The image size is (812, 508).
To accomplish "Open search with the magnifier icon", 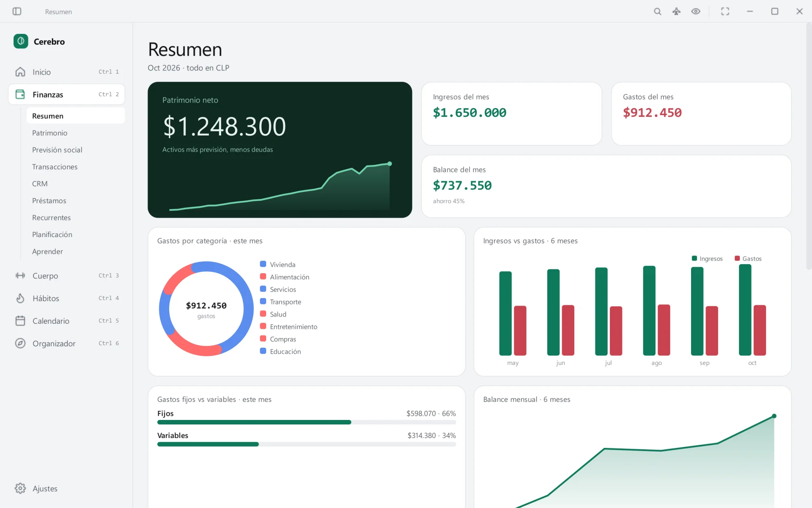I will click(657, 11).
